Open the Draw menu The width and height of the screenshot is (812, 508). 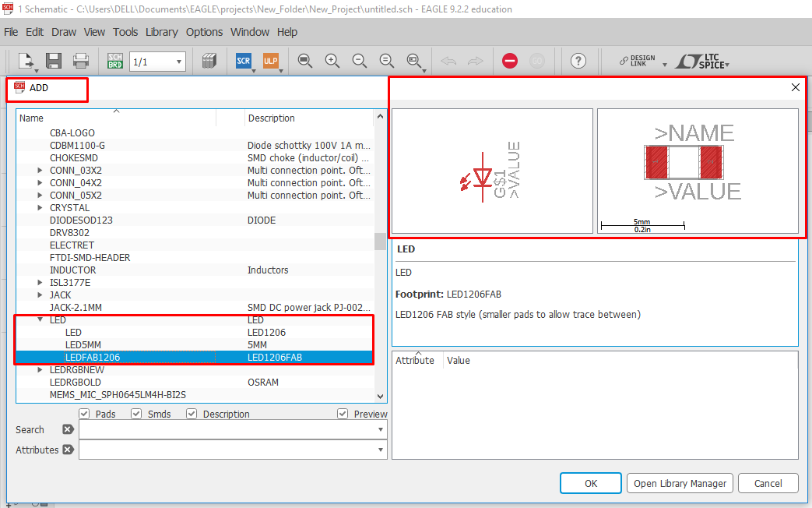coord(64,32)
